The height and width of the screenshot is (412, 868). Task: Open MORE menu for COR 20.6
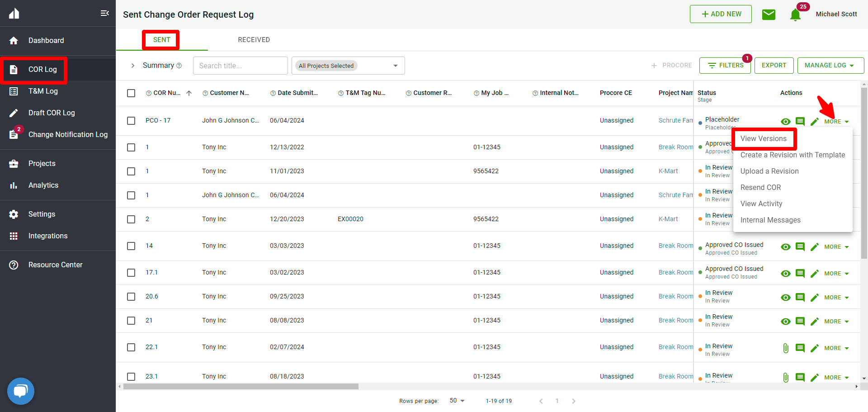click(836, 298)
